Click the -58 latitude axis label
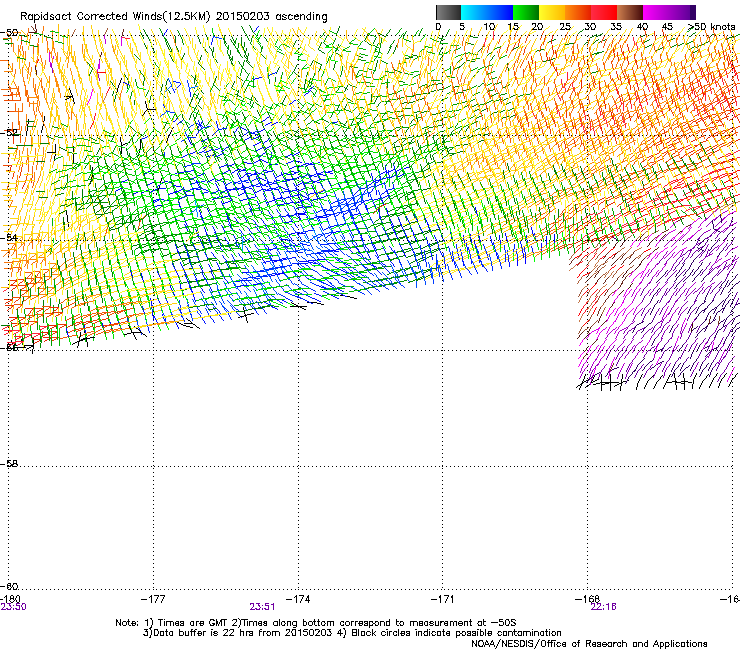740x650 pixels. pyautogui.click(x=9, y=464)
